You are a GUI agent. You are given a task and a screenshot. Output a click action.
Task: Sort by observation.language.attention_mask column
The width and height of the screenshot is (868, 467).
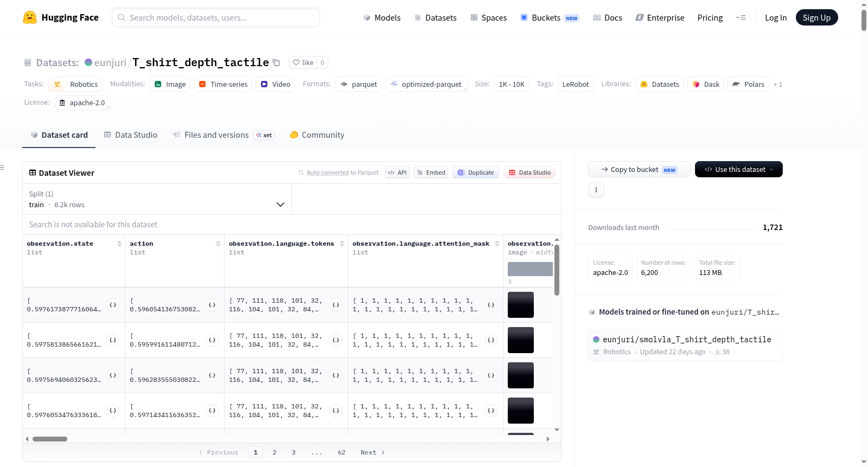[x=497, y=244]
